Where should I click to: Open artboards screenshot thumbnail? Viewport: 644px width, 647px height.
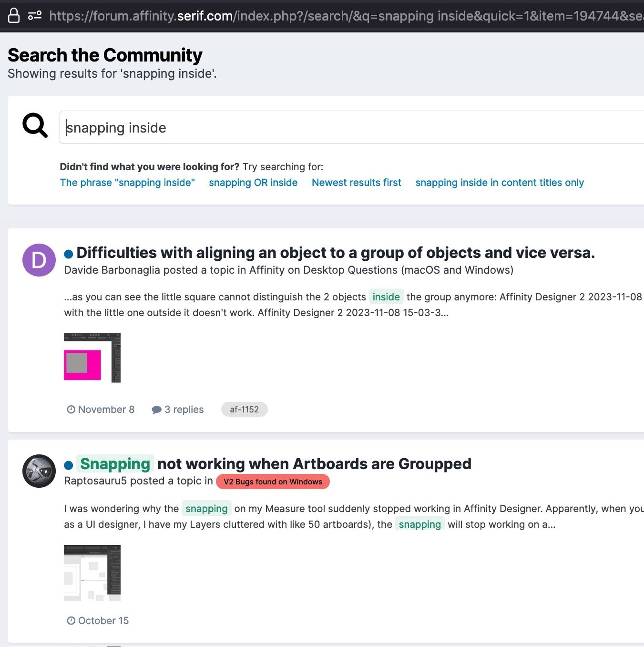click(92, 573)
